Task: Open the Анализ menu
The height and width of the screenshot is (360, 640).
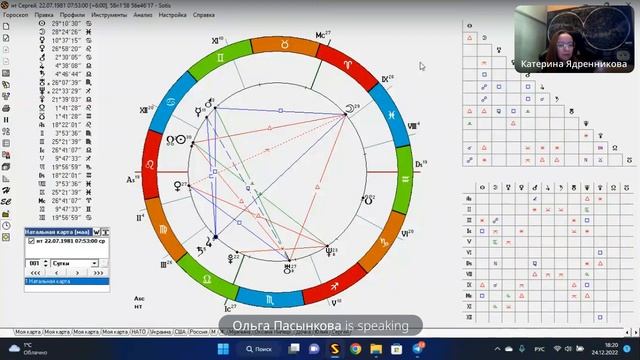Action: point(143,15)
